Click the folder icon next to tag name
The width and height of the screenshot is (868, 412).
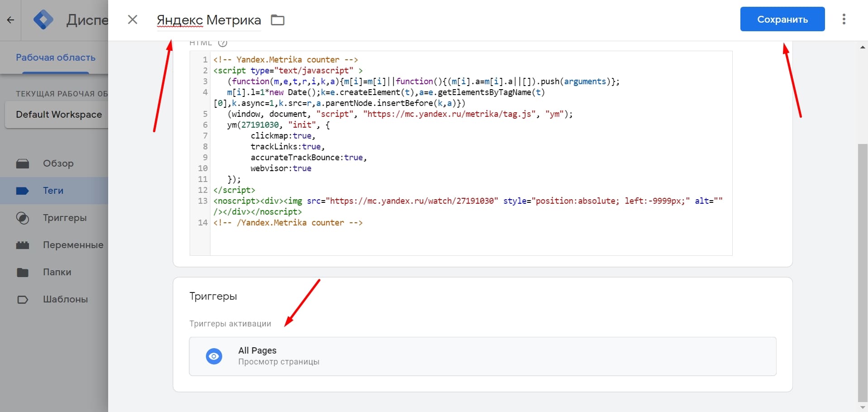277,20
